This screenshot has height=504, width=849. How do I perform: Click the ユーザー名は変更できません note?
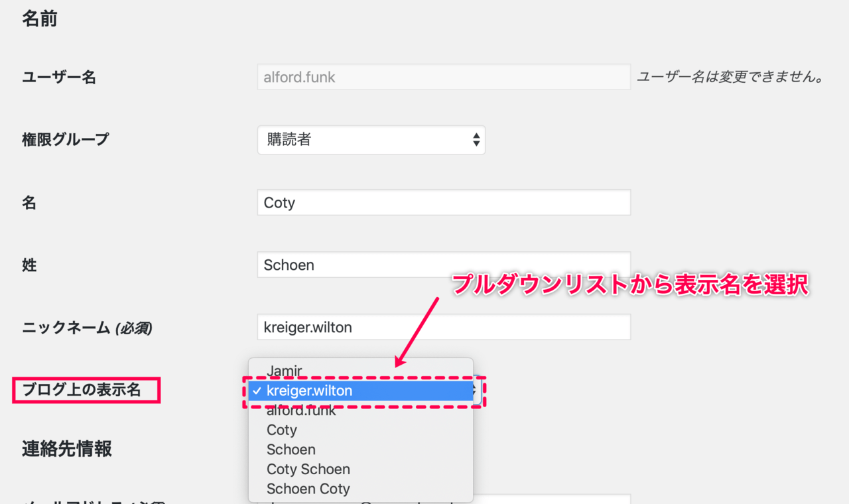(x=730, y=77)
